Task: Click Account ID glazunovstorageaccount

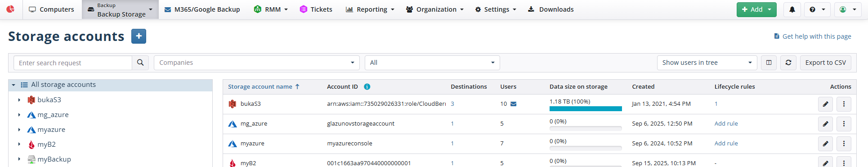Action: tap(361, 124)
